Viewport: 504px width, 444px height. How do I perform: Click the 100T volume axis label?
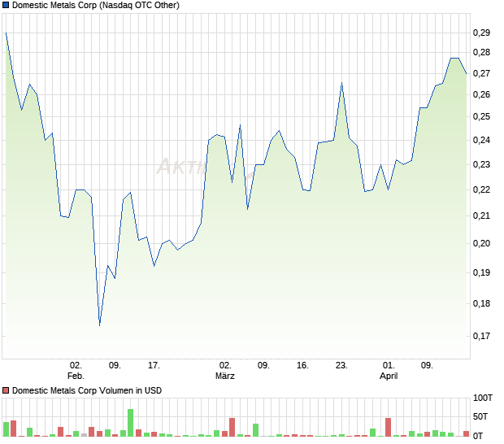pos(483,398)
